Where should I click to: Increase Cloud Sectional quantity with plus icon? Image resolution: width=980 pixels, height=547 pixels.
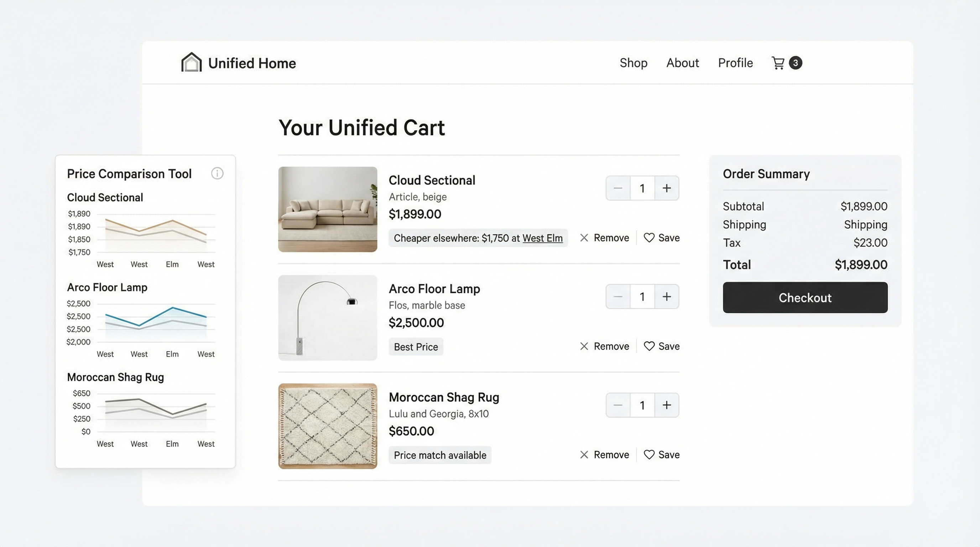(x=667, y=188)
